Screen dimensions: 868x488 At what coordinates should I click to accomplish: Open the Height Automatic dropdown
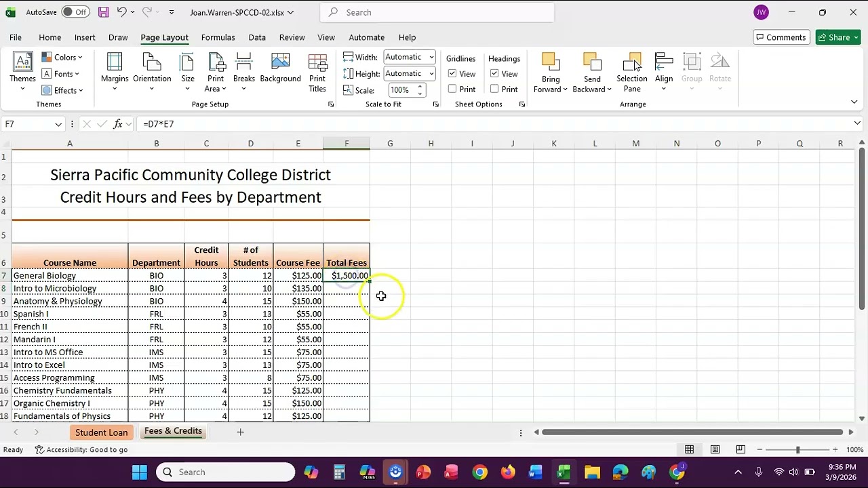(431, 74)
